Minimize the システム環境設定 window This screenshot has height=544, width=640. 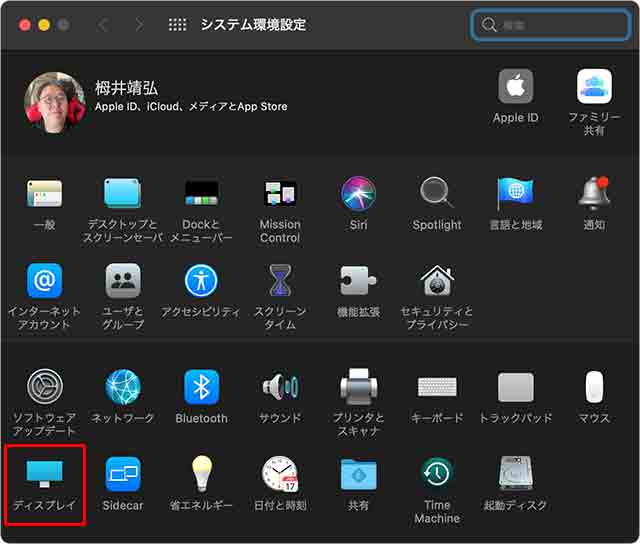click(44, 25)
